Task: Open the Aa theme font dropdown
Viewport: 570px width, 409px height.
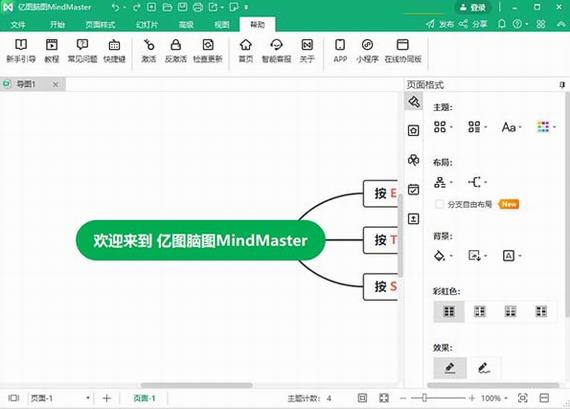Action: pos(511,127)
